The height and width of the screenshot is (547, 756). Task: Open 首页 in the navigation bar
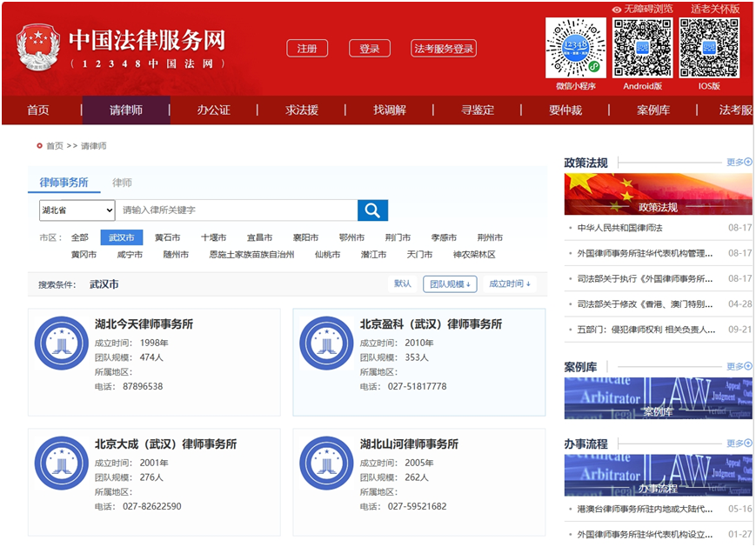click(x=38, y=110)
